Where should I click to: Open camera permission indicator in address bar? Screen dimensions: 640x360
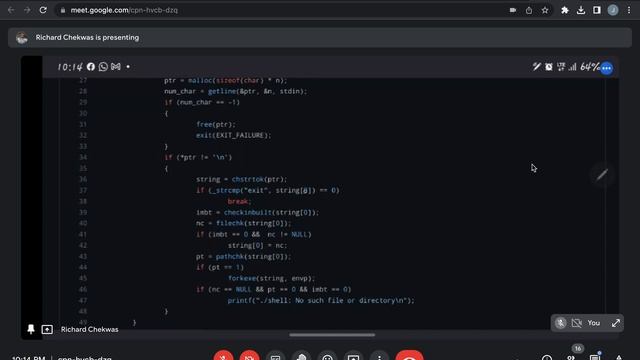(x=513, y=11)
